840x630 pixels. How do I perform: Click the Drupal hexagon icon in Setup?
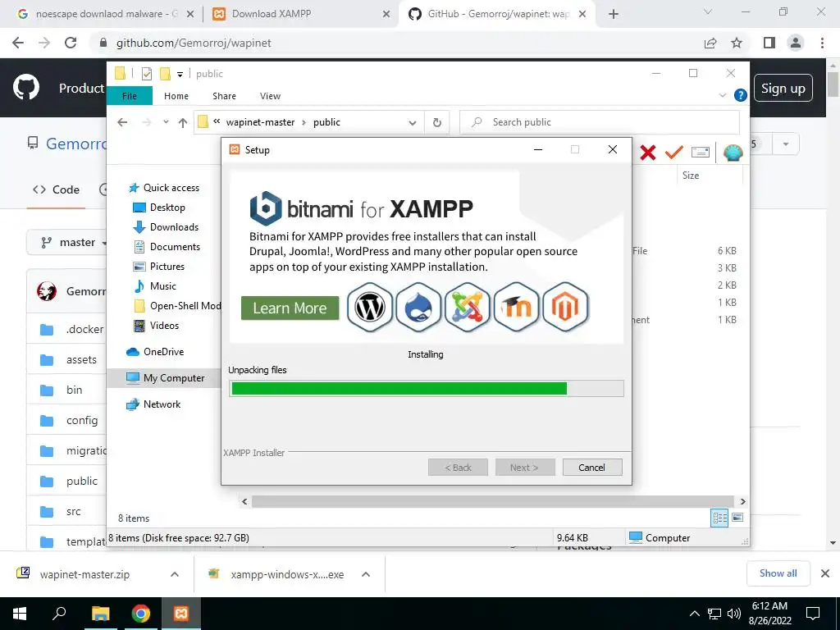point(418,308)
